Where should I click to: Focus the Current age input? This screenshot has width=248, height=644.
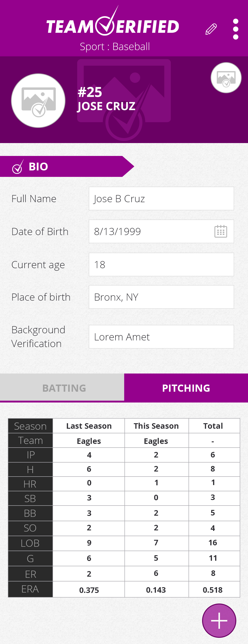tap(161, 264)
